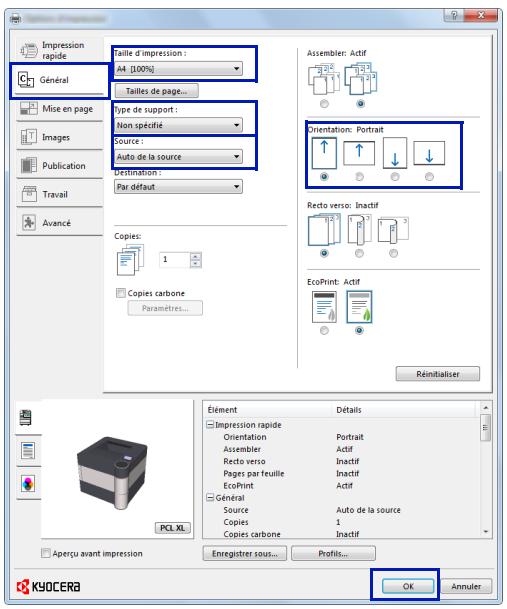Select the Assembler inactive radio button
The image size is (507, 609).
click(x=324, y=104)
